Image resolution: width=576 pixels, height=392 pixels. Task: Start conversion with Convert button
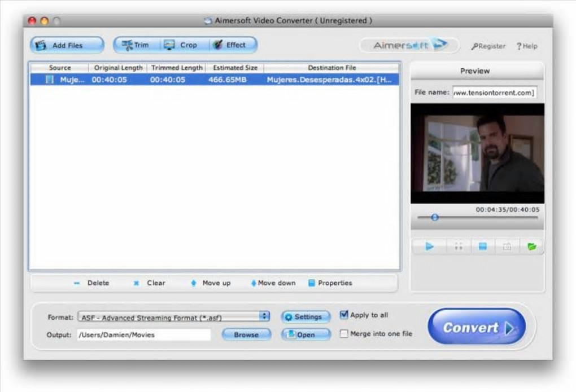pos(477,327)
